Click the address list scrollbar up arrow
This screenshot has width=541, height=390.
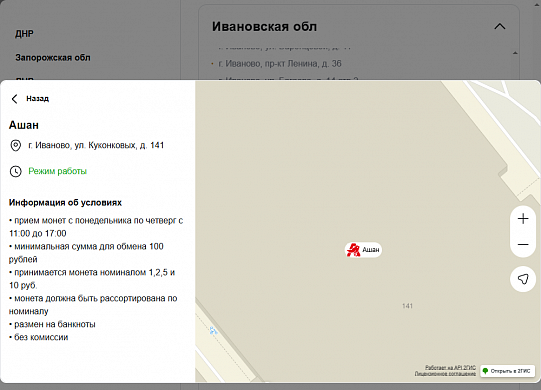click(515, 53)
